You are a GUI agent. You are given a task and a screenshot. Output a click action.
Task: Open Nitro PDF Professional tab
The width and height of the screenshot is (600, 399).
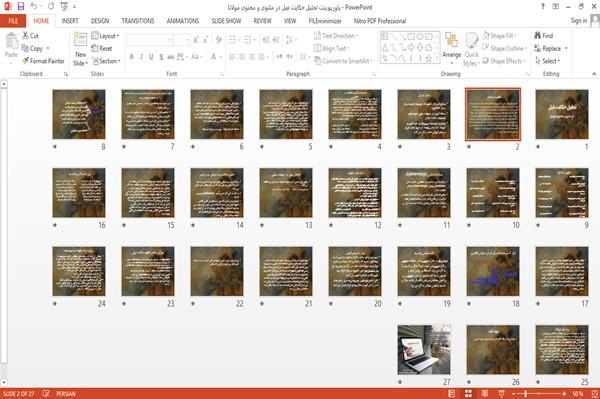380,21
